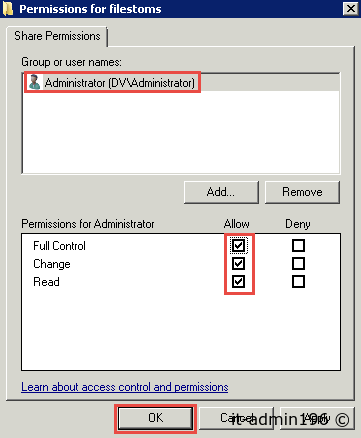Toggle Allow checkbox for Full Control

pyautogui.click(x=239, y=246)
